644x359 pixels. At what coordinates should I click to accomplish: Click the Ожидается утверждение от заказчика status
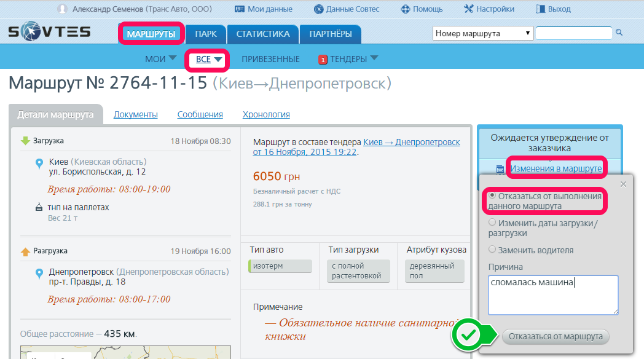tap(549, 143)
